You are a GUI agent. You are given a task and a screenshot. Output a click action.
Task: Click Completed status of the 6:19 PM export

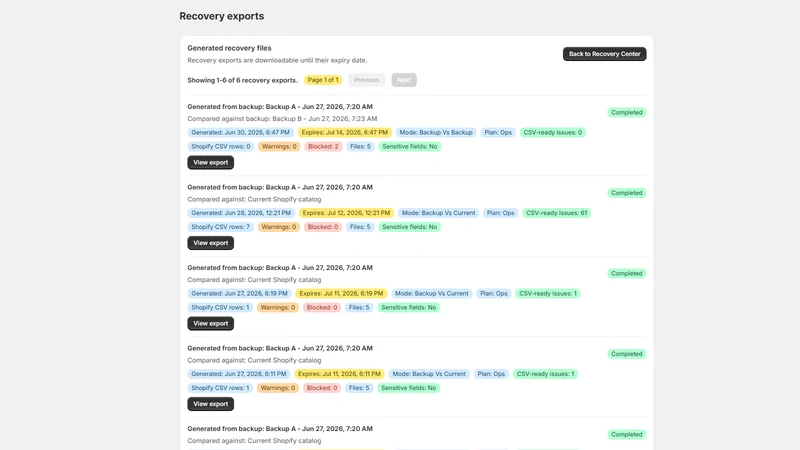point(627,274)
